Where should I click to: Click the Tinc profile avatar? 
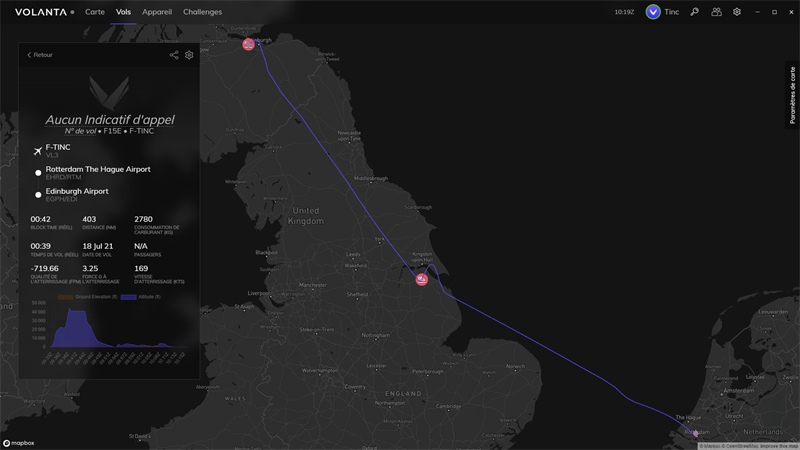[x=653, y=12]
